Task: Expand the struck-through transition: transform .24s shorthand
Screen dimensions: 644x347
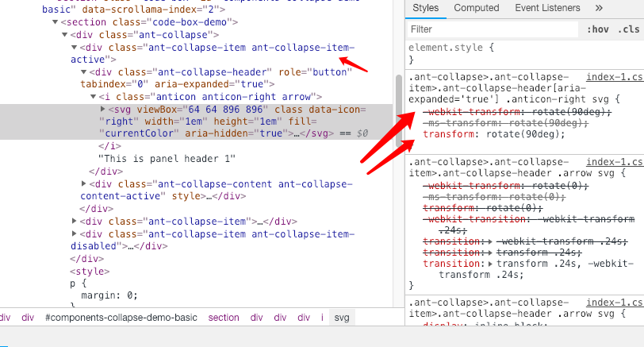Action: click(x=490, y=253)
